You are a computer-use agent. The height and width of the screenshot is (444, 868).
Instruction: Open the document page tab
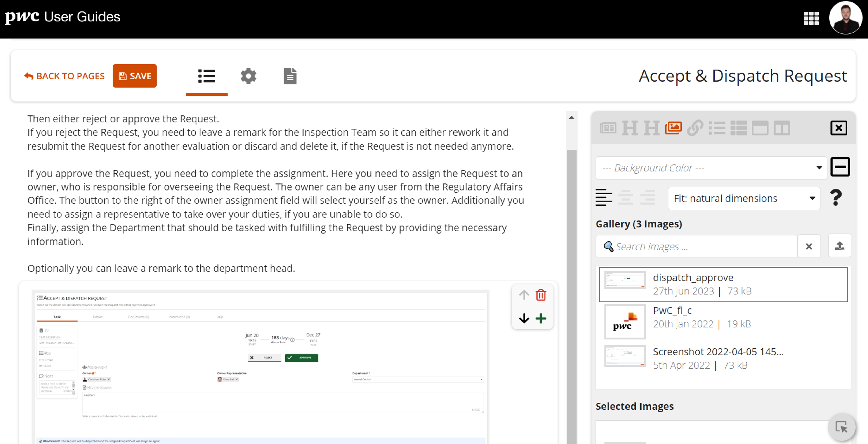click(x=290, y=76)
